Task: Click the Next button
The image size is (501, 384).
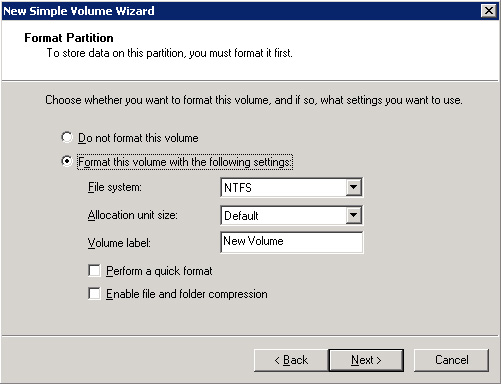Action: pyautogui.click(x=366, y=360)
